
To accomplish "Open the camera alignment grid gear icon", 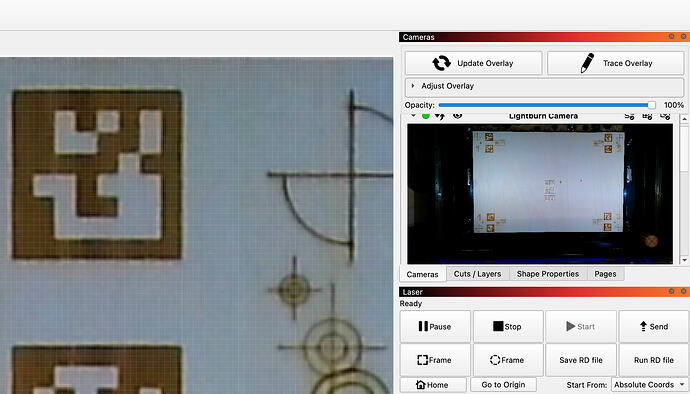I will pos(647,116).
